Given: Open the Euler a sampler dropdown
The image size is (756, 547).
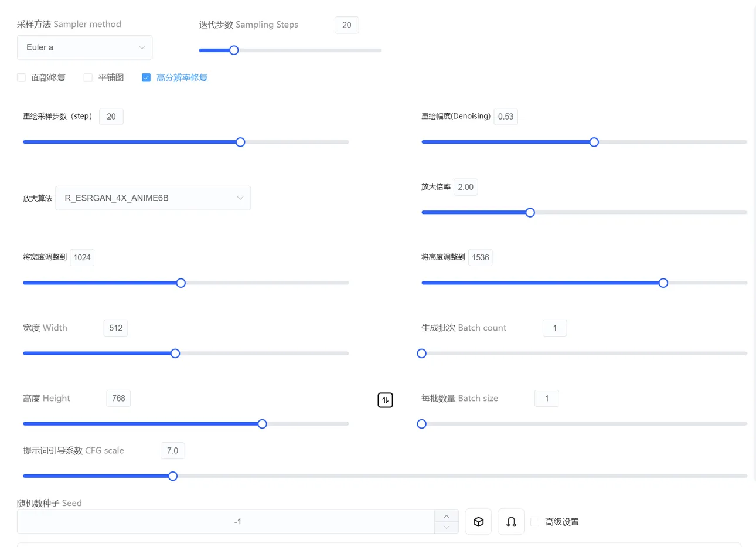Looking at the screenshot, I should [x=84, y=47].
